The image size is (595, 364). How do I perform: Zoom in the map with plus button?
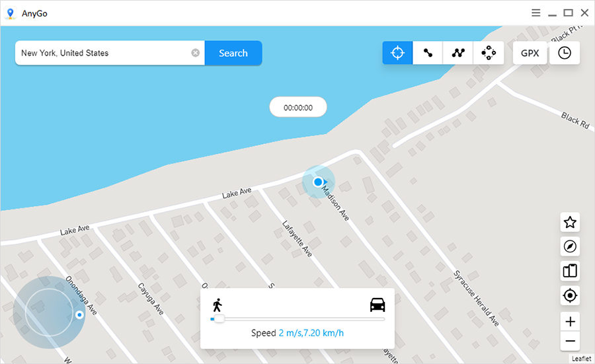(x=570, y=322)
